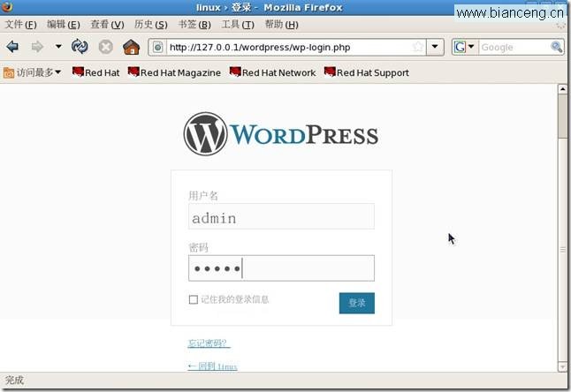Image resolution: width=571 pixels, height=392 pixels.
Task: Open the 历史 (S) menu
Action: [x=151, y=25]
